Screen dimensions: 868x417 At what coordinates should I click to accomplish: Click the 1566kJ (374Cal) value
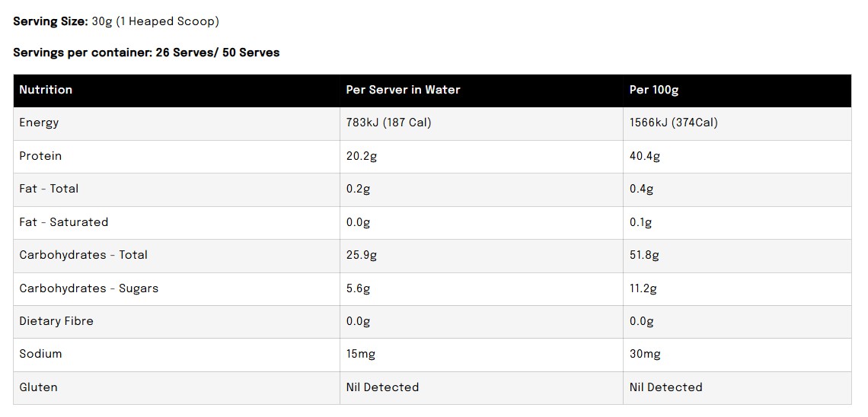(674, 123)
